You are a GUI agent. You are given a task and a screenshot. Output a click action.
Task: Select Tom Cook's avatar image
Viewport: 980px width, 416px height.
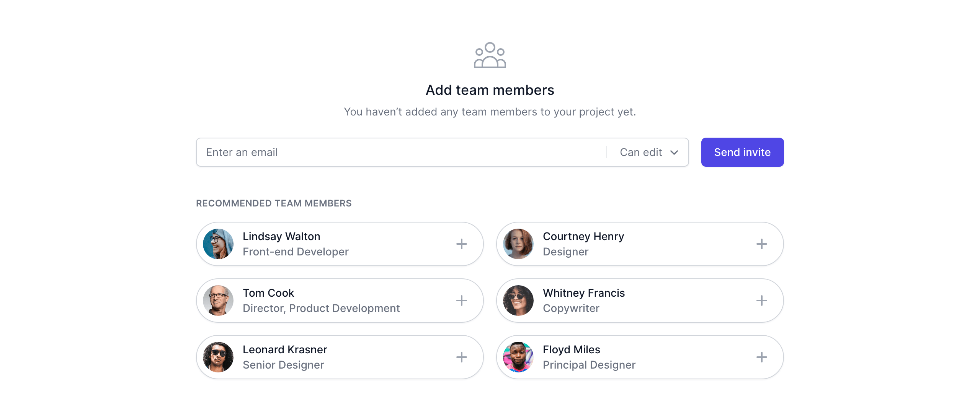tap(218, 301)
